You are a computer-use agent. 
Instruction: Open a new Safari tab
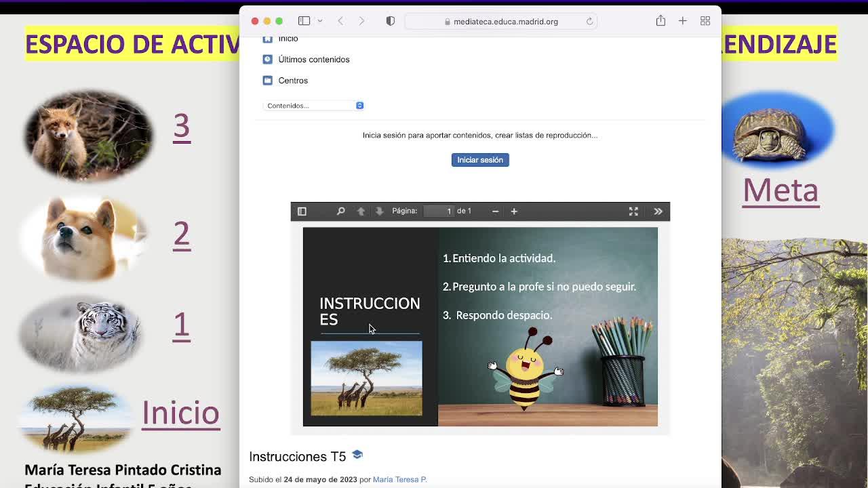[x=683, y=21]
